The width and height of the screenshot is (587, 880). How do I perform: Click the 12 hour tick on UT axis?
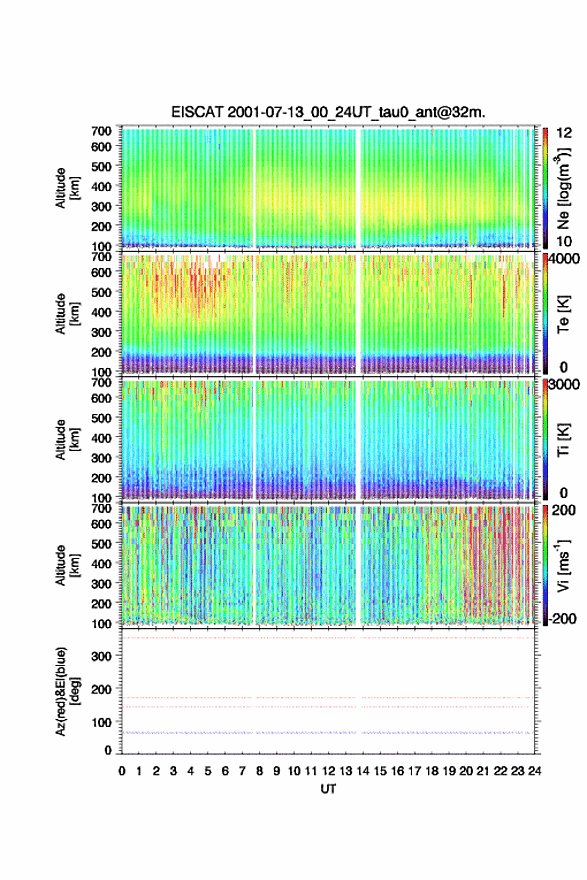[329, 771]
